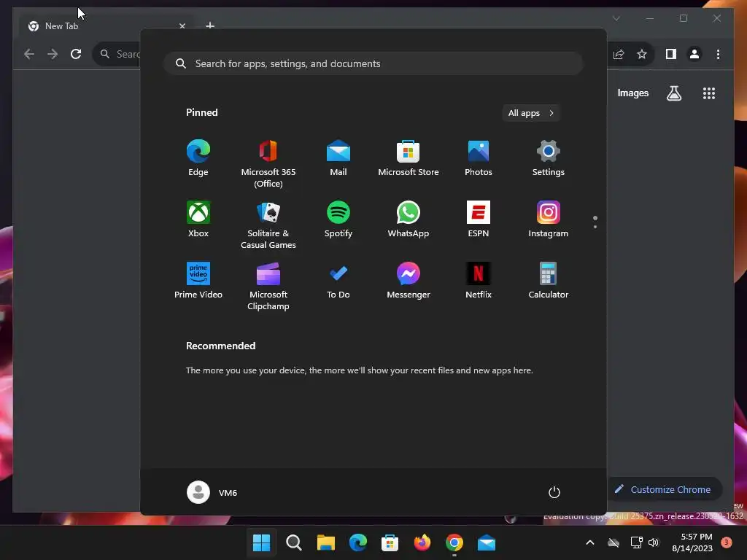Open Chrome three-dot menu

718,54
